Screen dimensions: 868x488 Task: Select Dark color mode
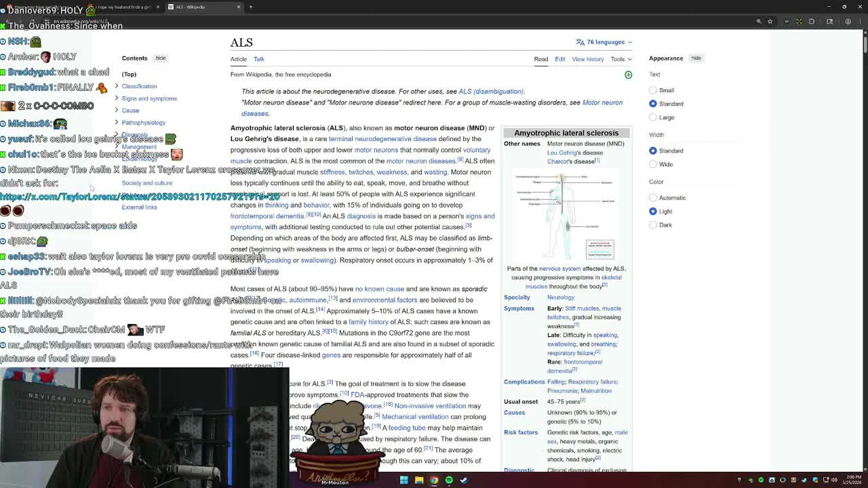(653, 225)
